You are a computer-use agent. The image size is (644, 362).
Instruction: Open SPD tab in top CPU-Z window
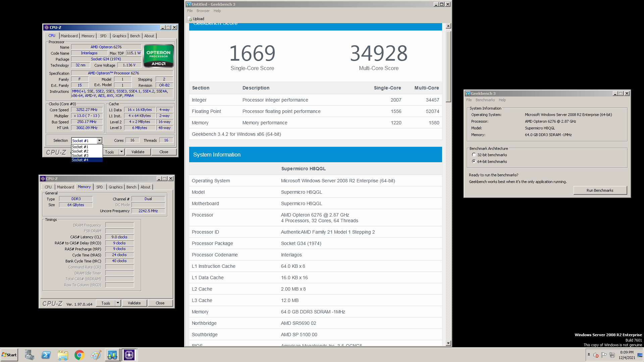103,36
